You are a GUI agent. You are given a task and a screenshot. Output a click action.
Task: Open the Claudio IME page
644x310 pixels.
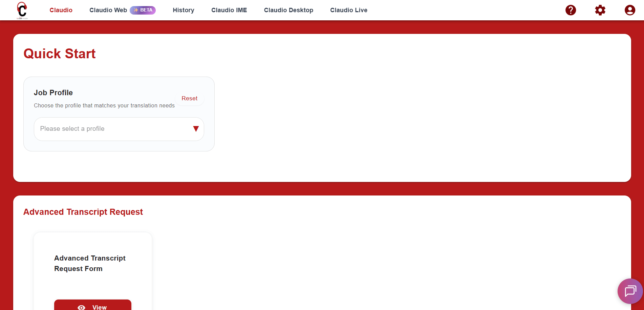point(229,10)
